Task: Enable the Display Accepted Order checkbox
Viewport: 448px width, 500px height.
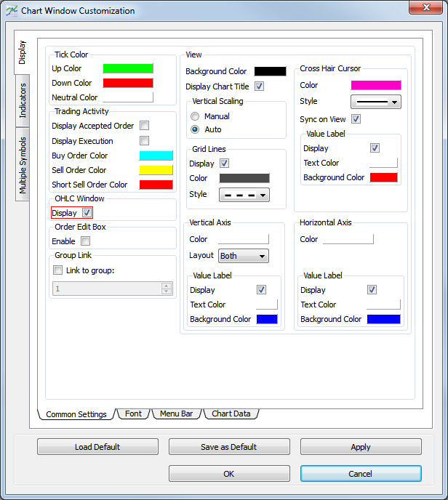Action: tap(144, 126)
